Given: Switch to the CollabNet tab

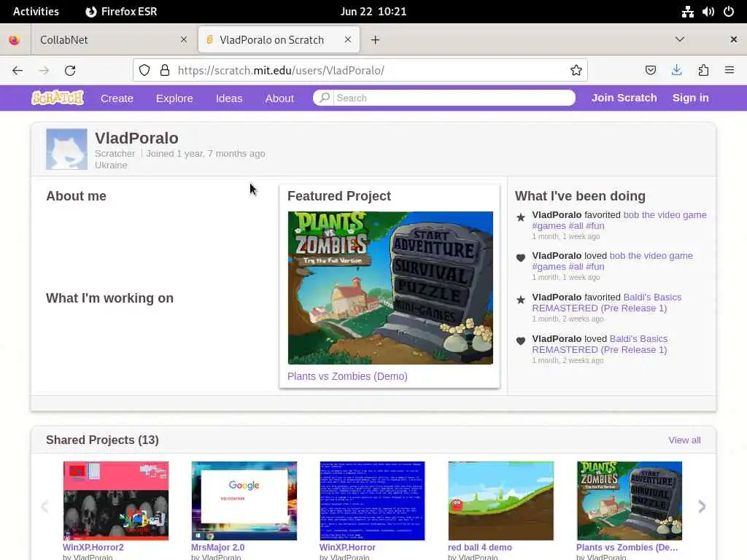Looking at the screenshot, I should coord(114,40).
